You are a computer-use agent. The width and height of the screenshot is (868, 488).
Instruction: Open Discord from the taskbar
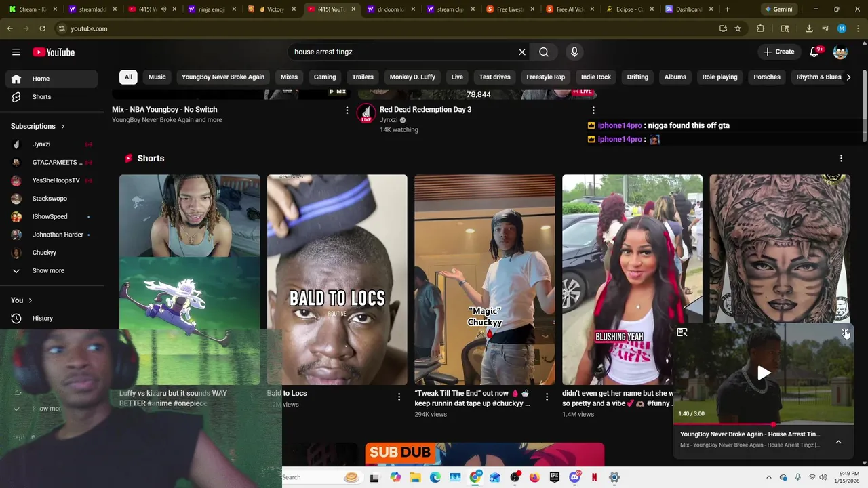[575, 477]
